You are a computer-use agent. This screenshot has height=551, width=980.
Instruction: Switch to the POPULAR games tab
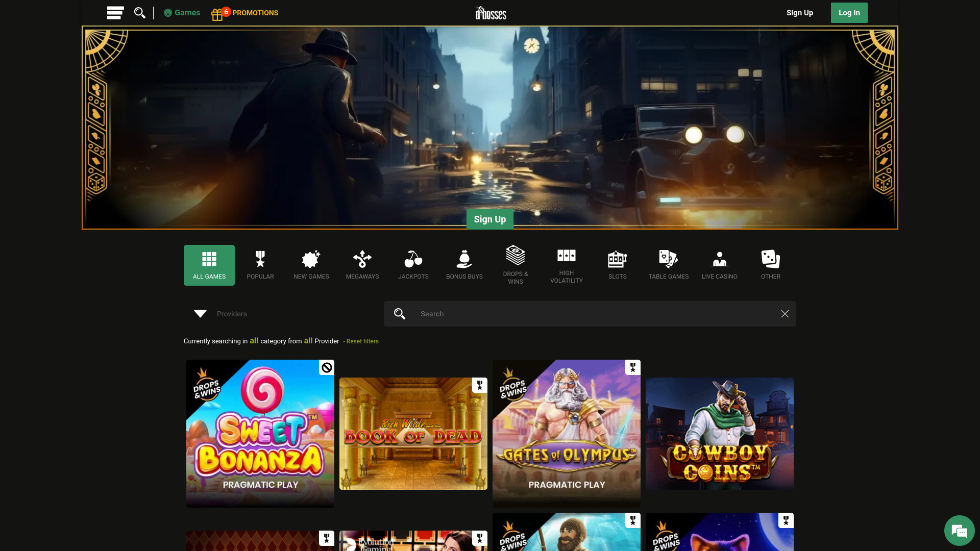pyautogui.click(x=260, y=265)
